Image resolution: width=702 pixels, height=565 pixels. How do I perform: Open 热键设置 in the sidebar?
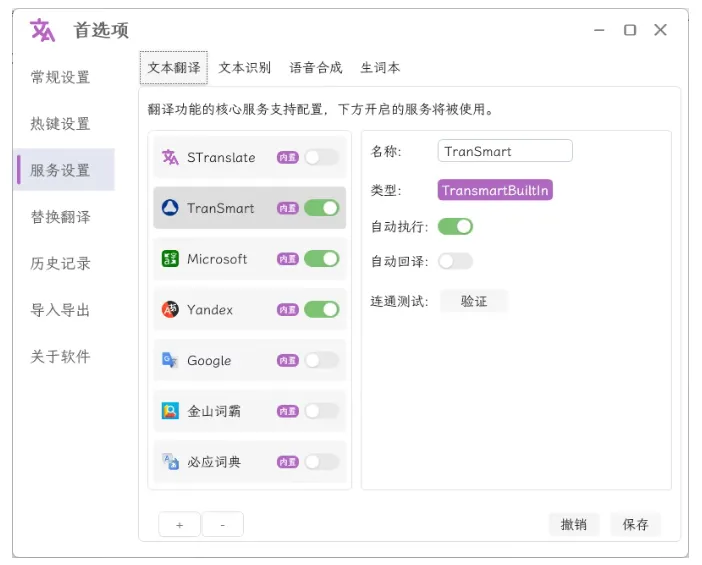[60, 124]
